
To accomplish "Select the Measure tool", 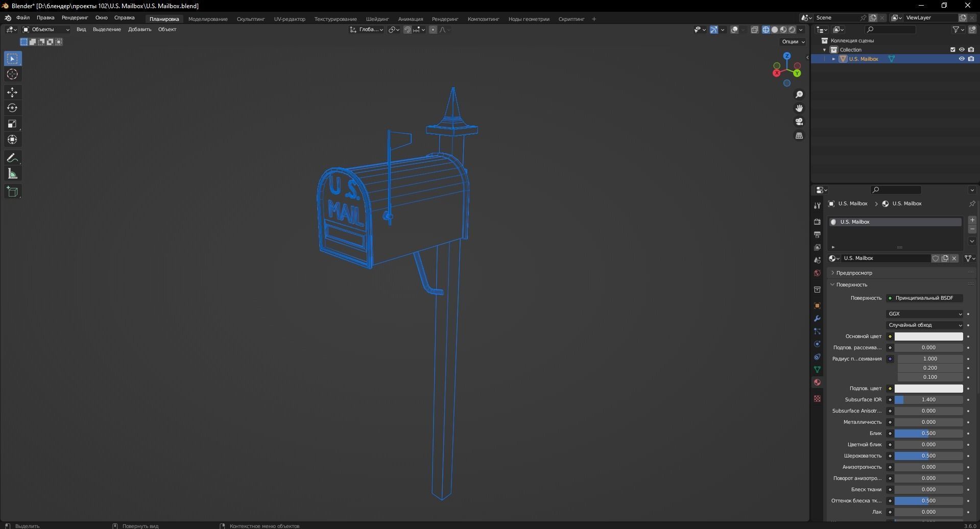I will pyautogui.click(x=12, y=174).
